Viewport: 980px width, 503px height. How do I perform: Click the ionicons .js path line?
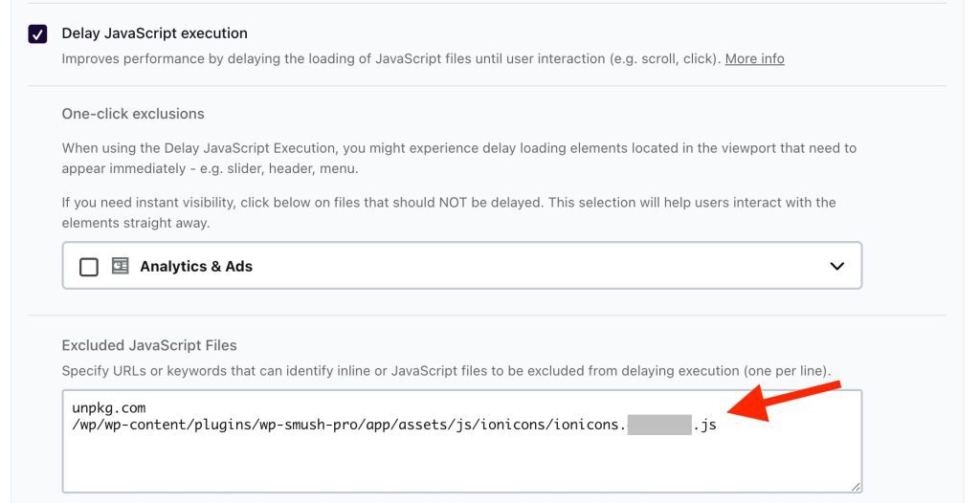coord(393,426)
